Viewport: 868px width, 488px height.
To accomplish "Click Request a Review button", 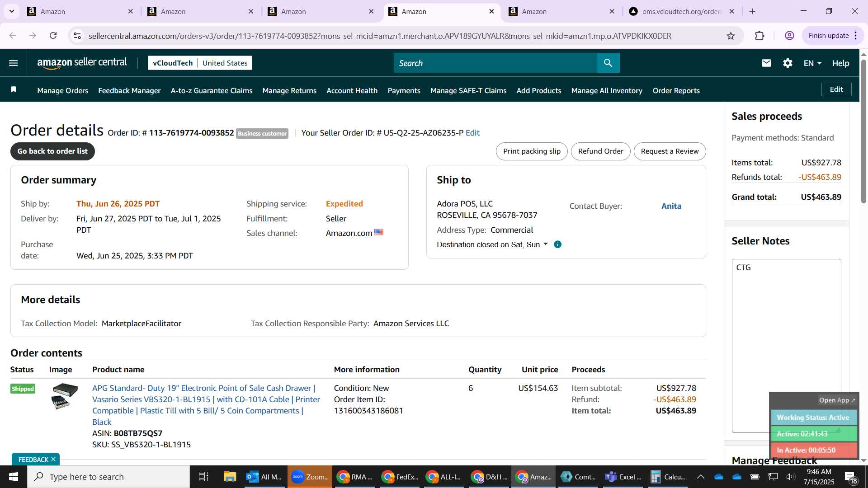I will [670, 151].
